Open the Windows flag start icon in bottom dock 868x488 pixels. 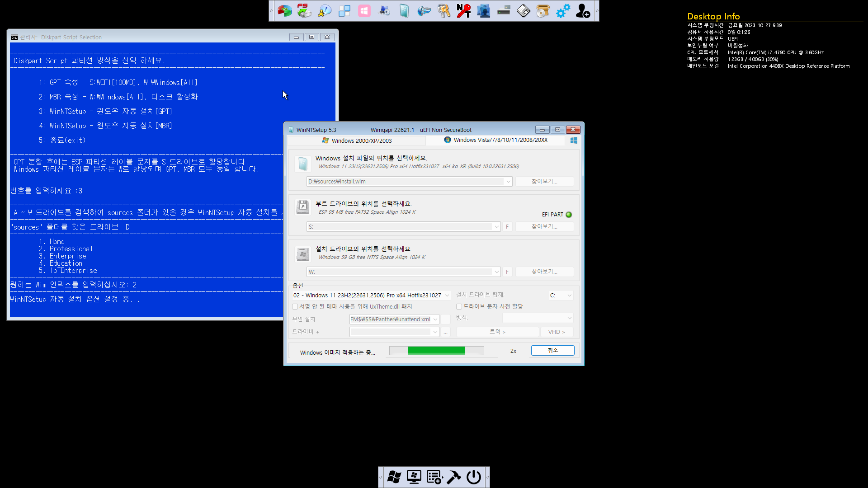(x=394, y=477)
